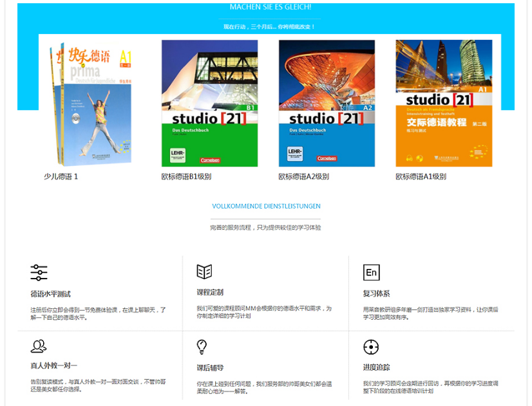Viewport: 532px width, 406px height.
Task: Click the description text starting 我们可爱的课程顾问MM
Action: coord(264,312)
